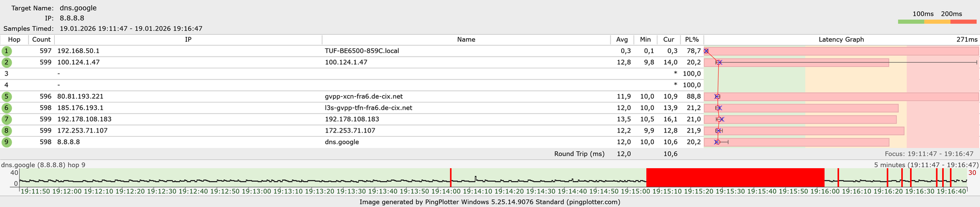
Task: Click the red spike near 19:14:00
Action: [451, 178]
